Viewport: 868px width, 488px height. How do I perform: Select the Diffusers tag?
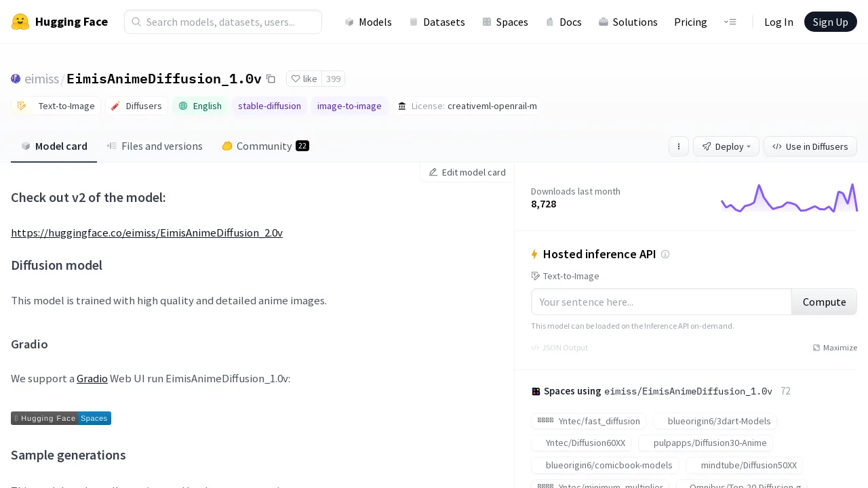(x=136, y=106)
